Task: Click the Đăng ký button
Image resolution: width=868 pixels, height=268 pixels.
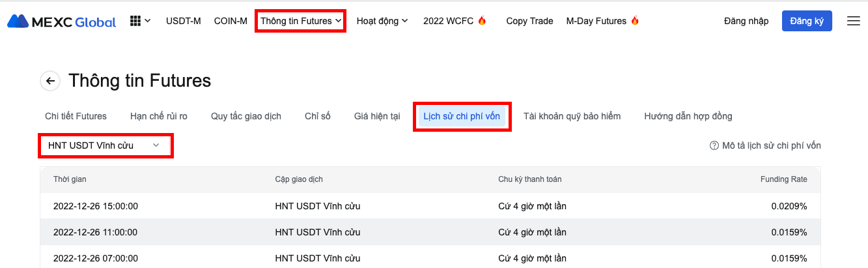Action: pyautogui.click(x=807, y=21)
